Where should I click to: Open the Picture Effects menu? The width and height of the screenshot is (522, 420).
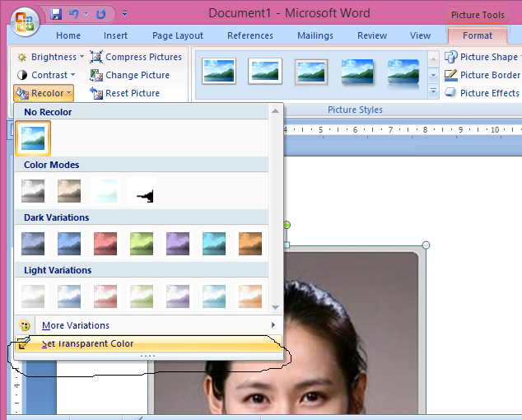(x=482, y=93)
